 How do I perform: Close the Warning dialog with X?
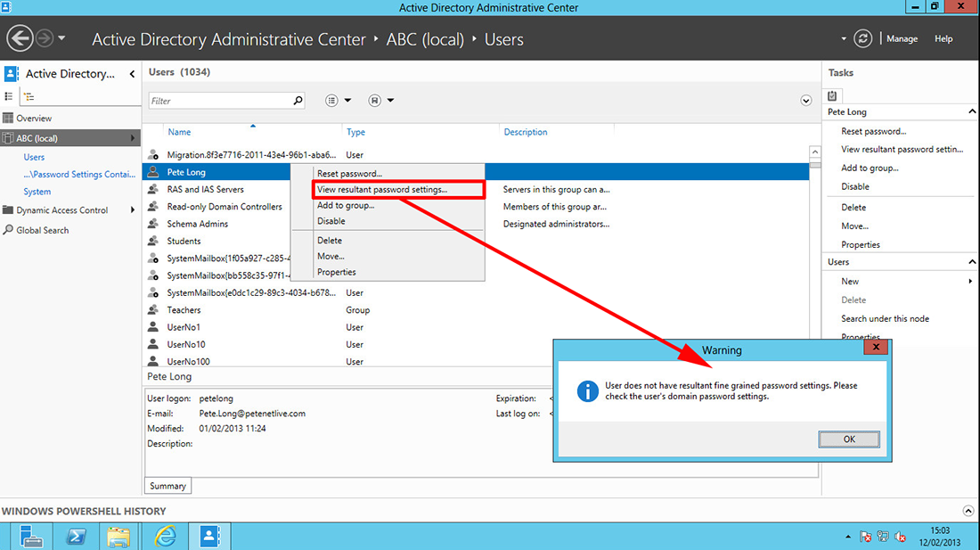pos(876,347)
